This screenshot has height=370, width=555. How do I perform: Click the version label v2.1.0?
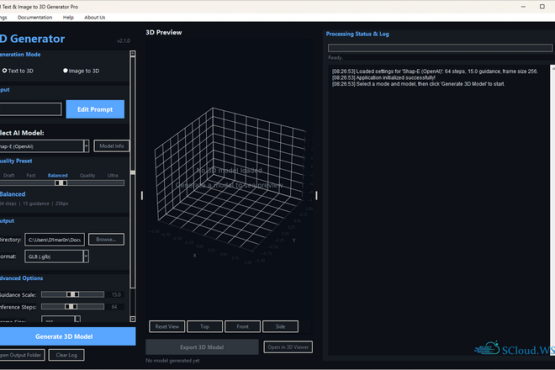click(x=124, y=41)
